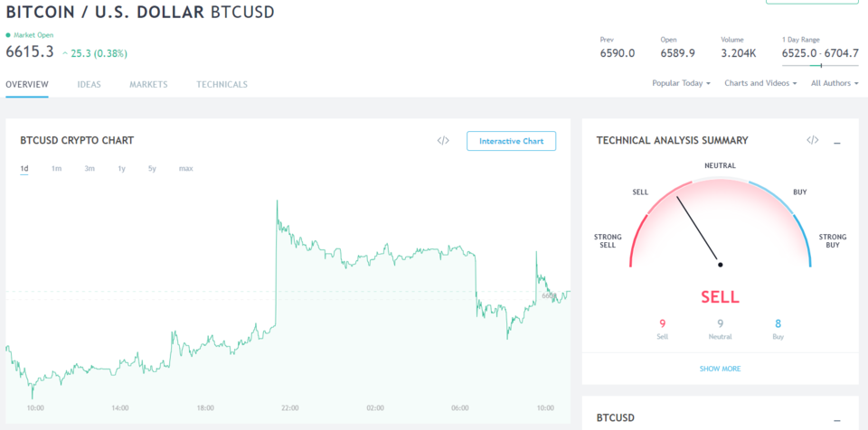
Task: Select max chart timeframe
Action: [186, 168]
